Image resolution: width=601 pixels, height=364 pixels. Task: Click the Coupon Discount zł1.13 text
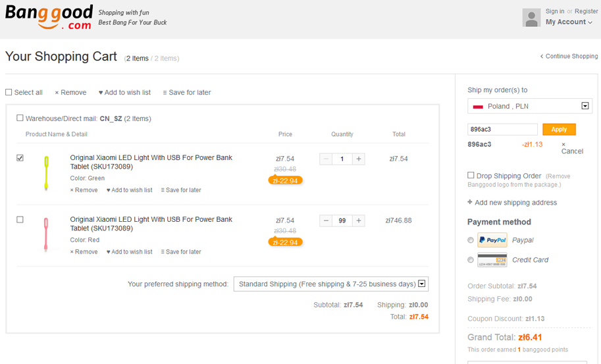(506, 319)
